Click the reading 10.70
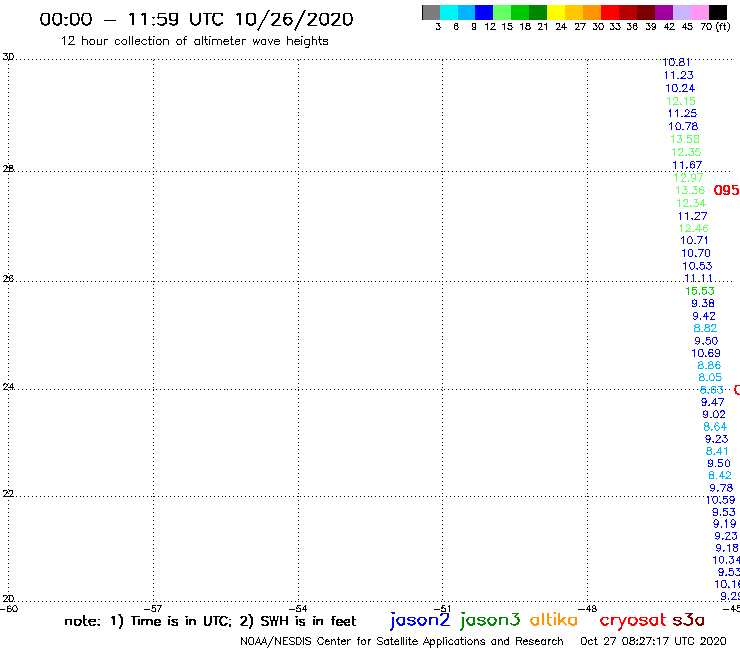Viewport: 740px width, 650px height. 696,253
